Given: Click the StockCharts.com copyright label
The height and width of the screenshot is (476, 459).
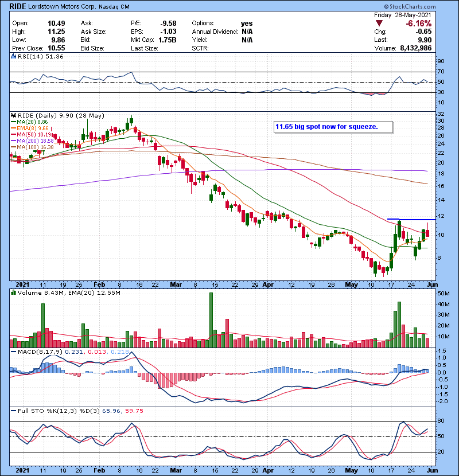Looking at the screenshot, I should tap(410, 6).
